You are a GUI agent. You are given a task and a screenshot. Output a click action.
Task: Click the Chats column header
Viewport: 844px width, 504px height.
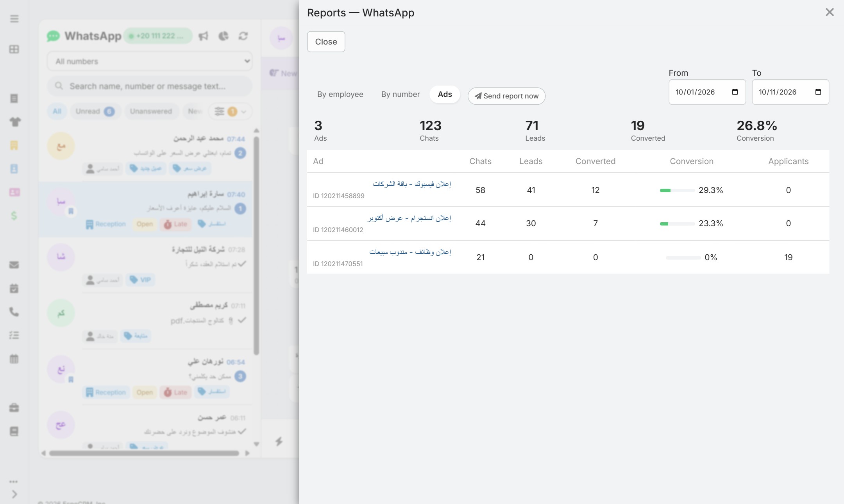click(x=480, y=161)
